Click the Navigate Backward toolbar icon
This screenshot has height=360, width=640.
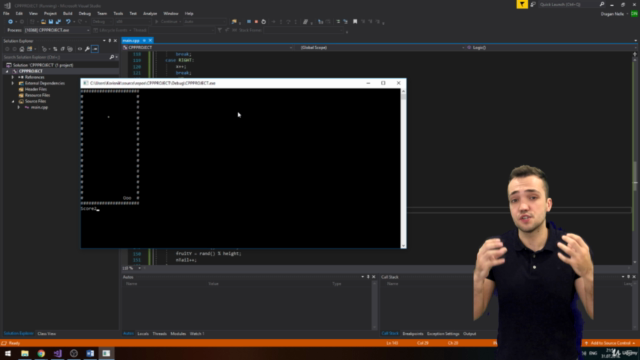10,22
